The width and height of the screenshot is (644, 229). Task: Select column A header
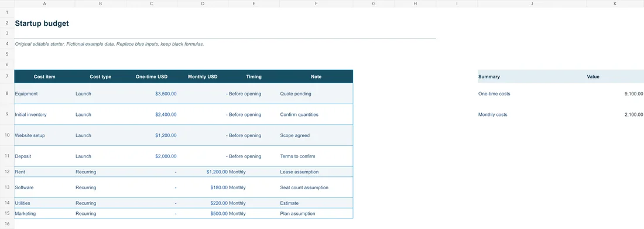pos(44,4)
